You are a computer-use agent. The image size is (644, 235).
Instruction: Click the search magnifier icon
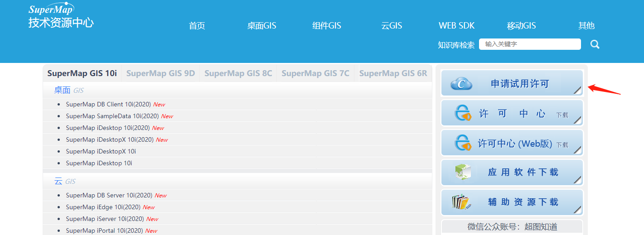coord(595,44)
